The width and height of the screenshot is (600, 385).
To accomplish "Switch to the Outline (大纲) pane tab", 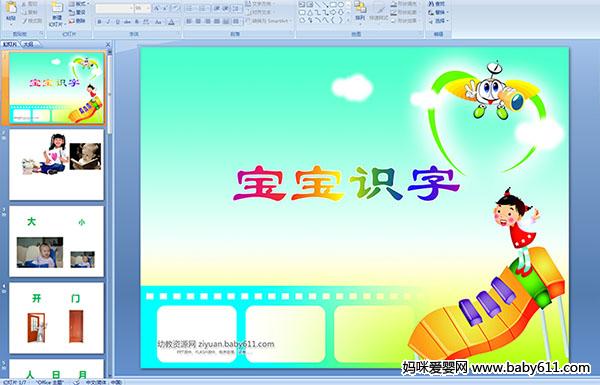I will tap(28, 44).
